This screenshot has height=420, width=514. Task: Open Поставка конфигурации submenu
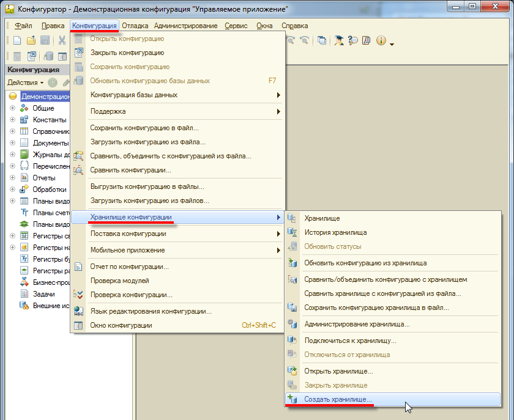click(x=177, y=234)
